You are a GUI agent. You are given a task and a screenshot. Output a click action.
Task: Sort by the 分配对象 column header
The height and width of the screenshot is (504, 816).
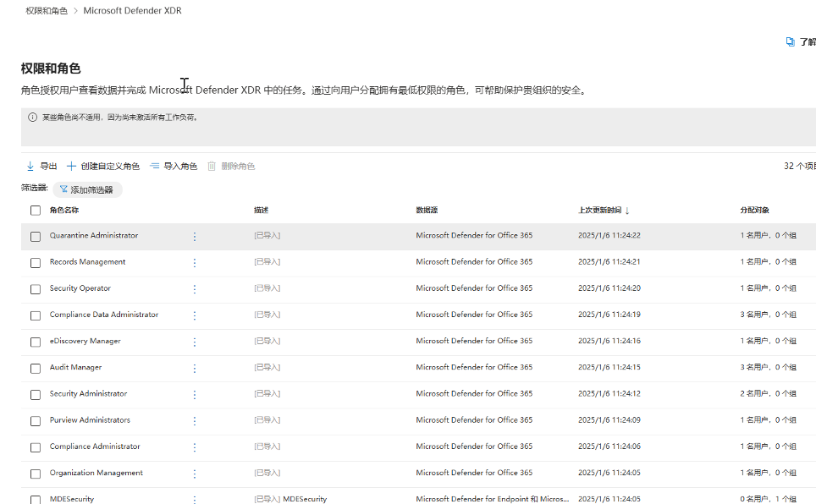coord(754,210)
